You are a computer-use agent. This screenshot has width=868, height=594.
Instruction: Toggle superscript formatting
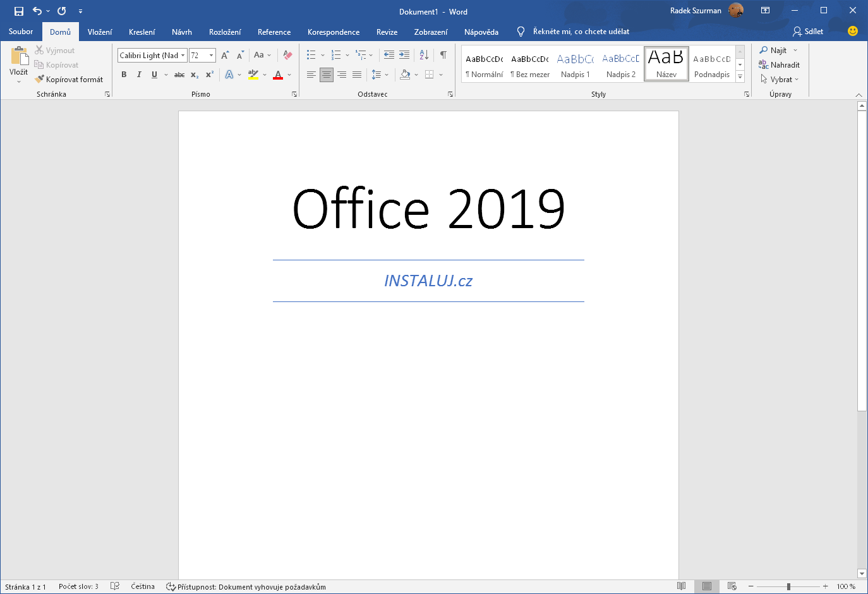coord(210,75)
